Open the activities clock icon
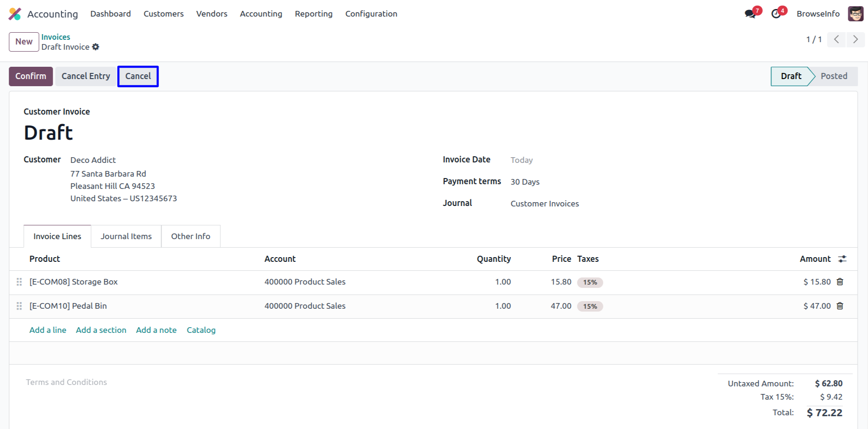Image resolution: width=868 pixels, height=429 pixels. [x=776, y=14]
